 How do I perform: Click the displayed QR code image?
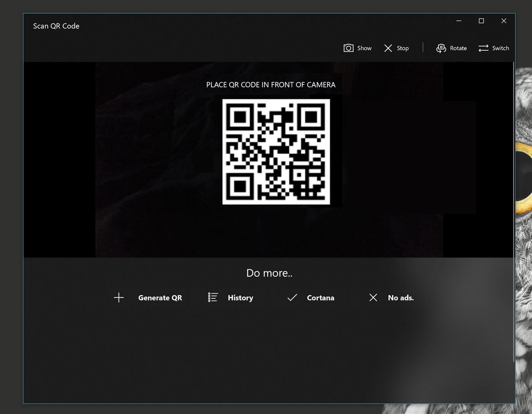coord(276,151)
